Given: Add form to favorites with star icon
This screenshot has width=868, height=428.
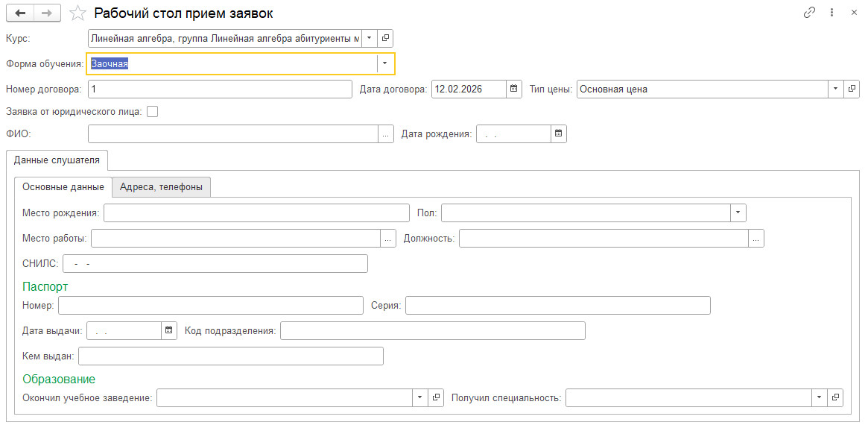Looking at the screenshot, I should pyautogui.click(x=76, y=13).
